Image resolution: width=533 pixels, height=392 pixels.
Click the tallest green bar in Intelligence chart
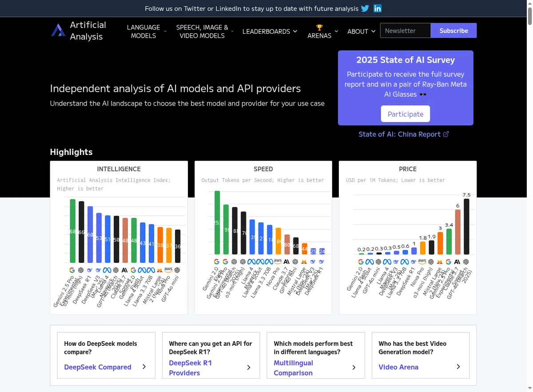pos(72,231)
